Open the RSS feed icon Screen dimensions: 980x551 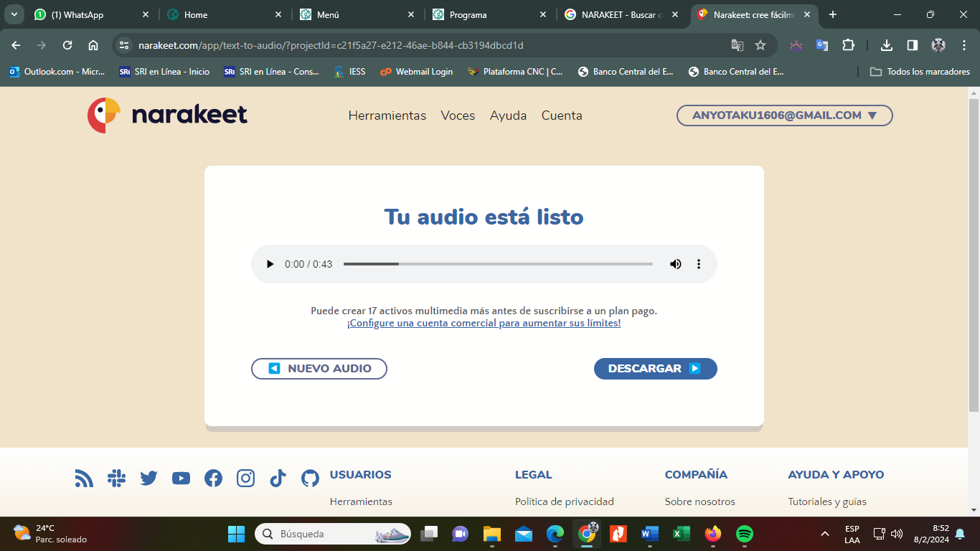coord(84,479)
